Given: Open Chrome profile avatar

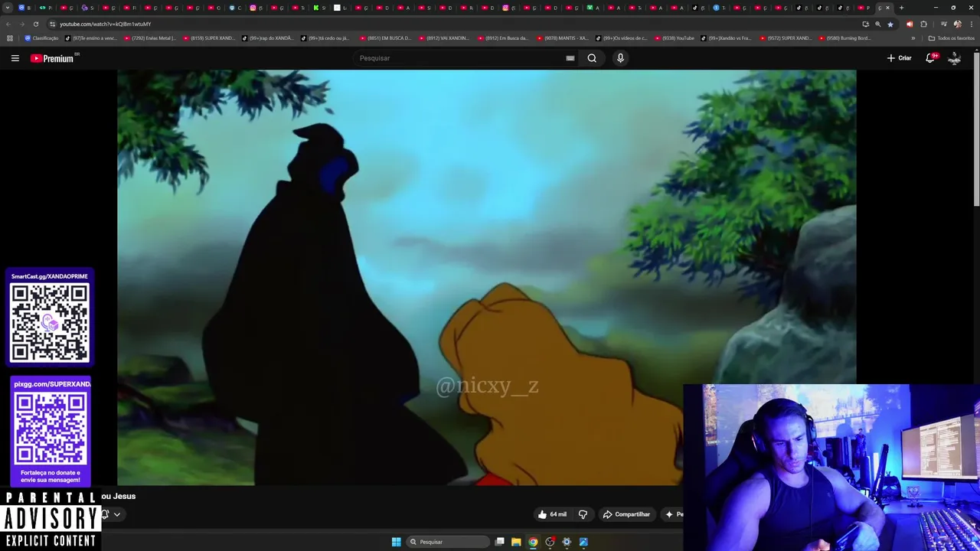Looking at the screenshot, I should click(x=957, y=24).
